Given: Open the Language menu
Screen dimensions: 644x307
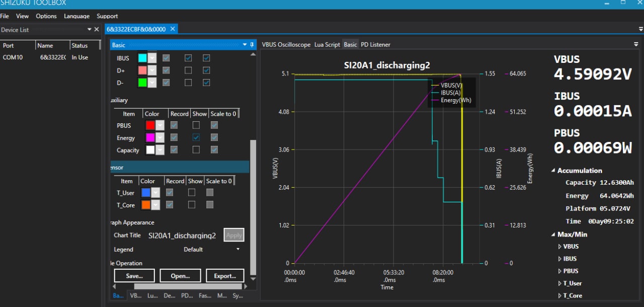Looking at the screenshot, I should [x=77, y=16].
